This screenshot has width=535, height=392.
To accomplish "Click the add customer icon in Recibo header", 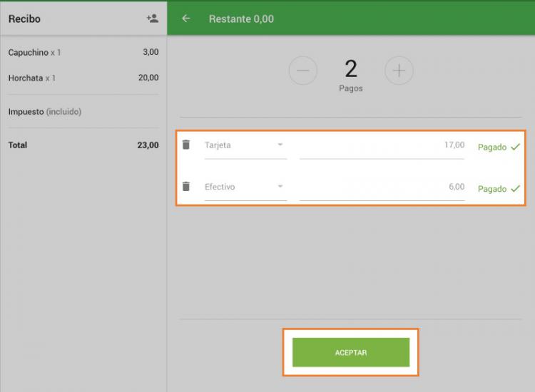I will coord(152,19).
